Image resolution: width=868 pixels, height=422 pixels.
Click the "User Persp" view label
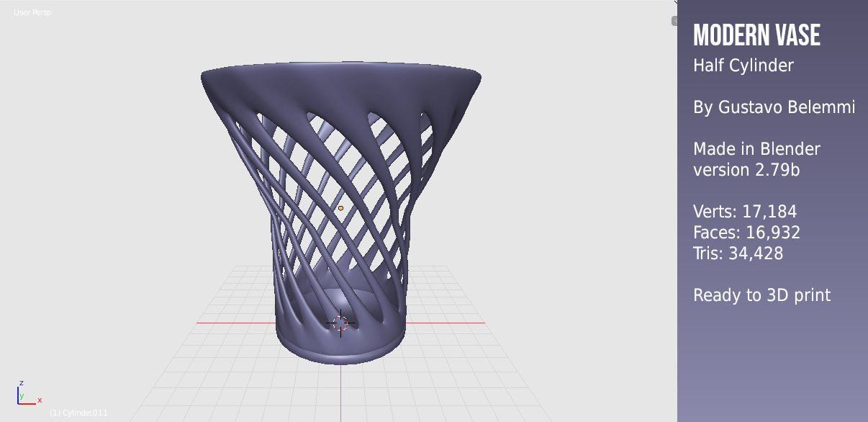[x=32, y=12]
